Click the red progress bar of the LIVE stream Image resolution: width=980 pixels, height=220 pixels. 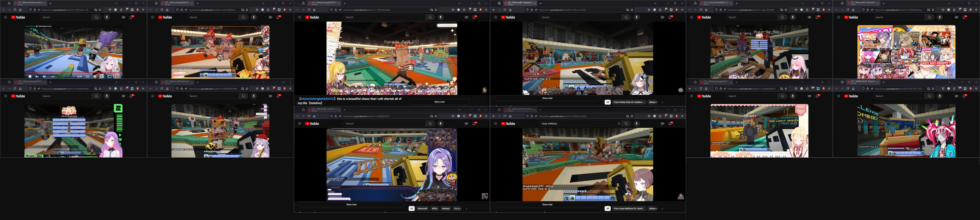[73, 72]
